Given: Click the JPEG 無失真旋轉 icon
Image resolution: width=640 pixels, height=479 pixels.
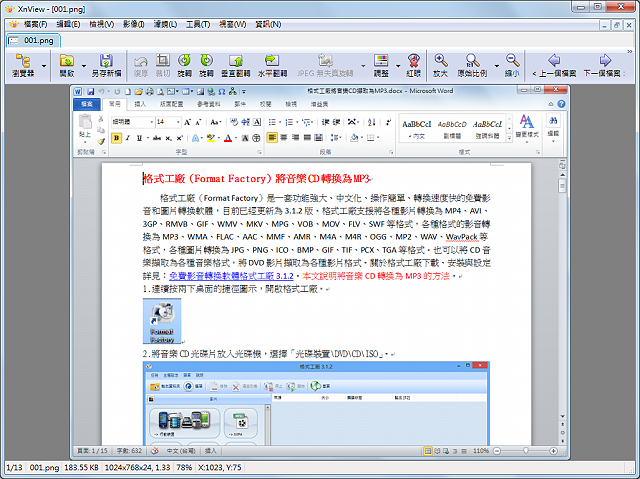Looking at the screenshot, I should click(325, 65).
